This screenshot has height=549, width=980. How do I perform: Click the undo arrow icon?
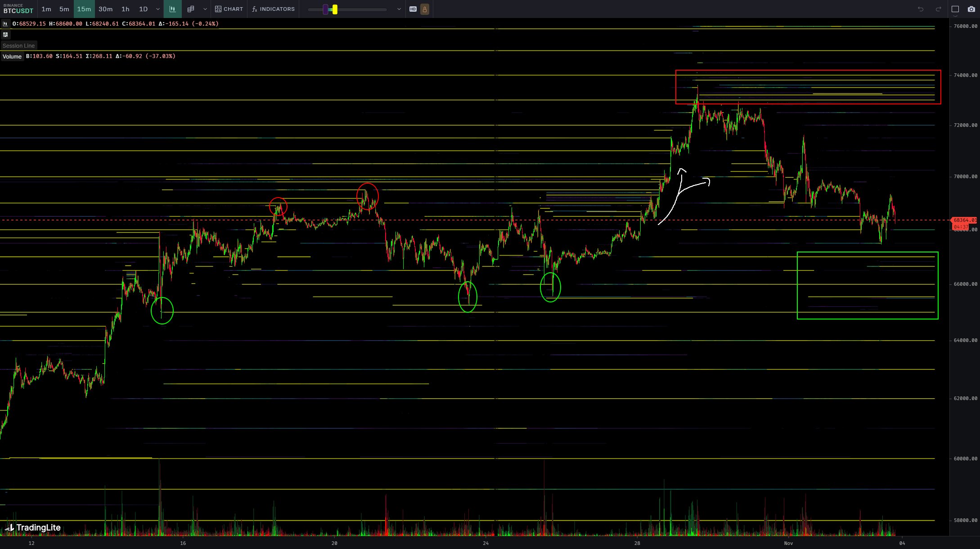coord(921,9)
